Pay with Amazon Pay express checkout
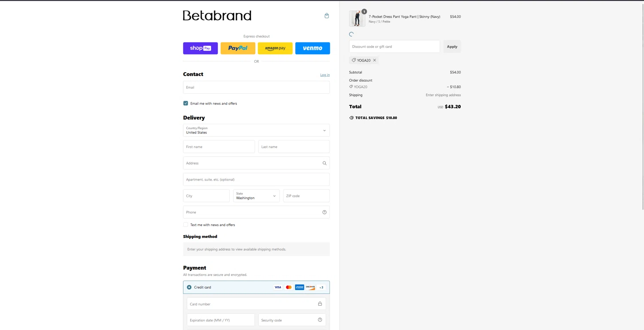644x330 pixels. coord(275,48)
